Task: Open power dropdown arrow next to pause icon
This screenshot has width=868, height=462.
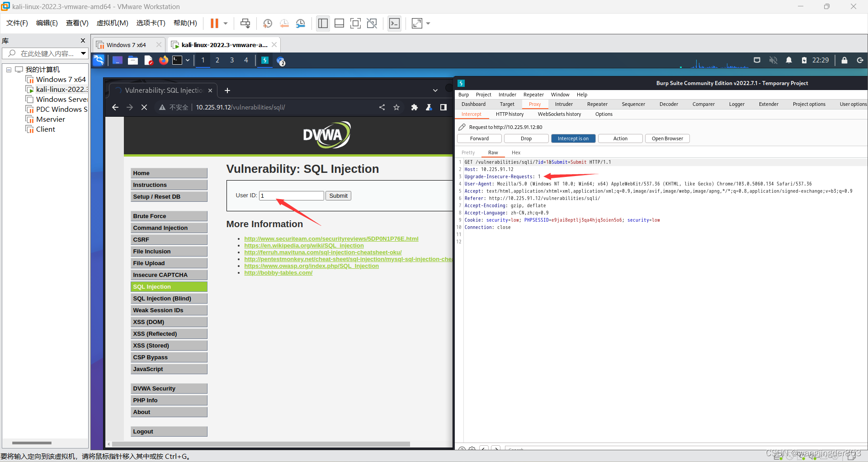Action: 226,24
